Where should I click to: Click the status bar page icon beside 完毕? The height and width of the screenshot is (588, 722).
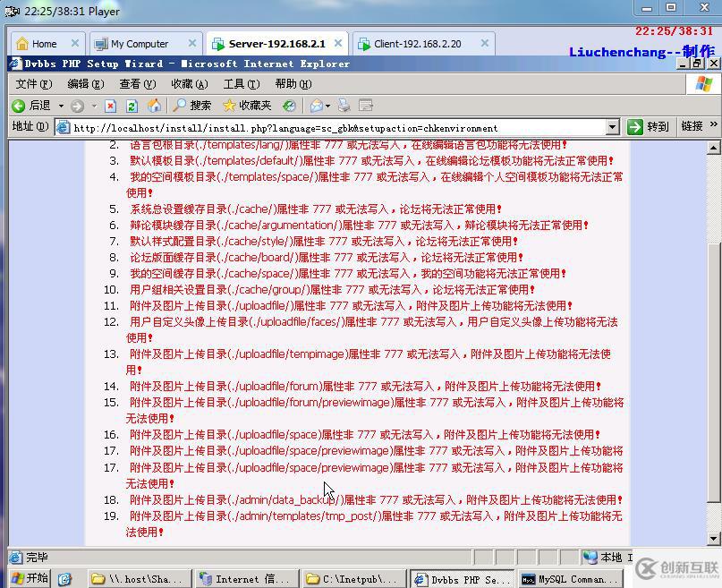pyautogui.click(x=15, y=558)
